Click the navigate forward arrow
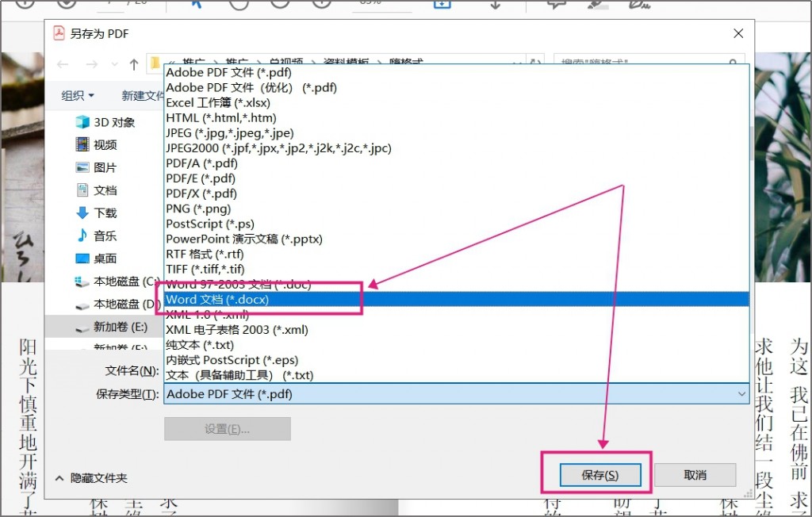812x517 pixels. click(92, 64)
